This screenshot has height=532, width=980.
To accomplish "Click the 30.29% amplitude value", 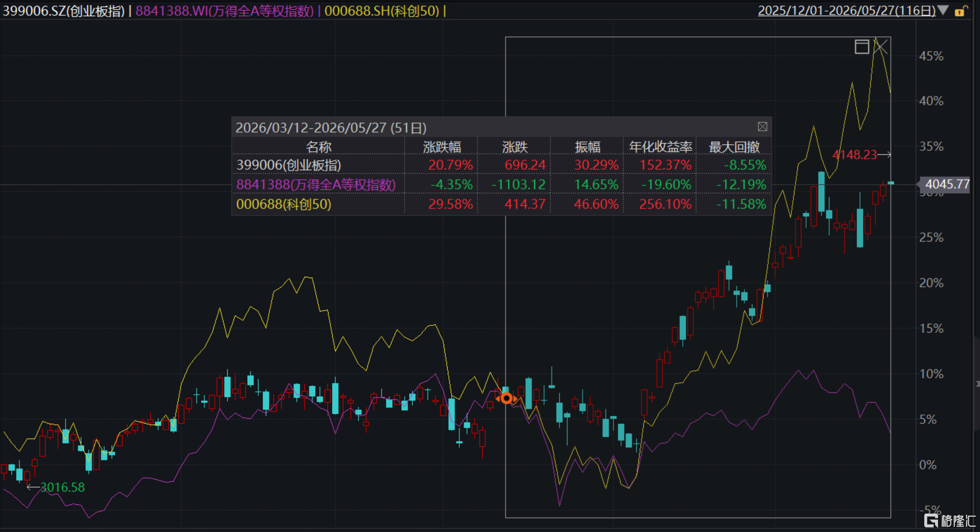I will tap(596, 165).
